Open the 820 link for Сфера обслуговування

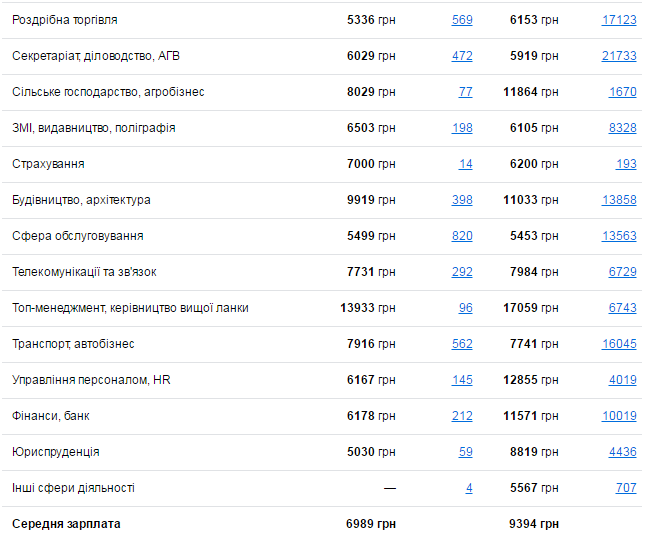tap(461, 236)
